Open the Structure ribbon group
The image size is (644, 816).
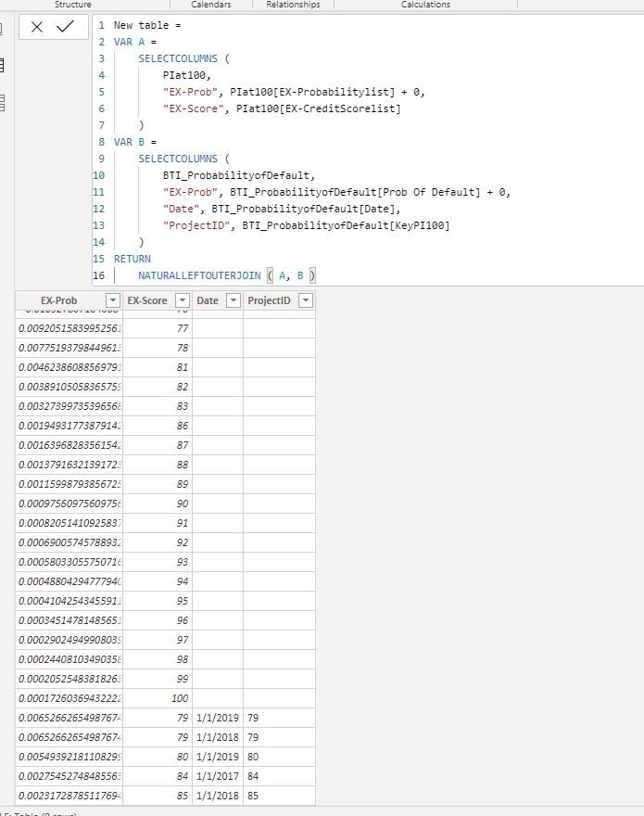[x=73, y=4]
